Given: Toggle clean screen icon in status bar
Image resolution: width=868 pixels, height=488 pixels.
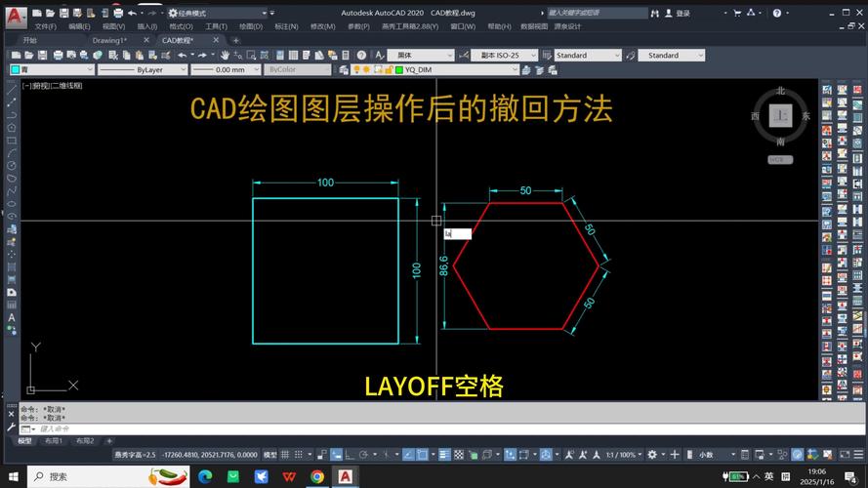Looking at the screenshot, I should [x=845, y=454].
